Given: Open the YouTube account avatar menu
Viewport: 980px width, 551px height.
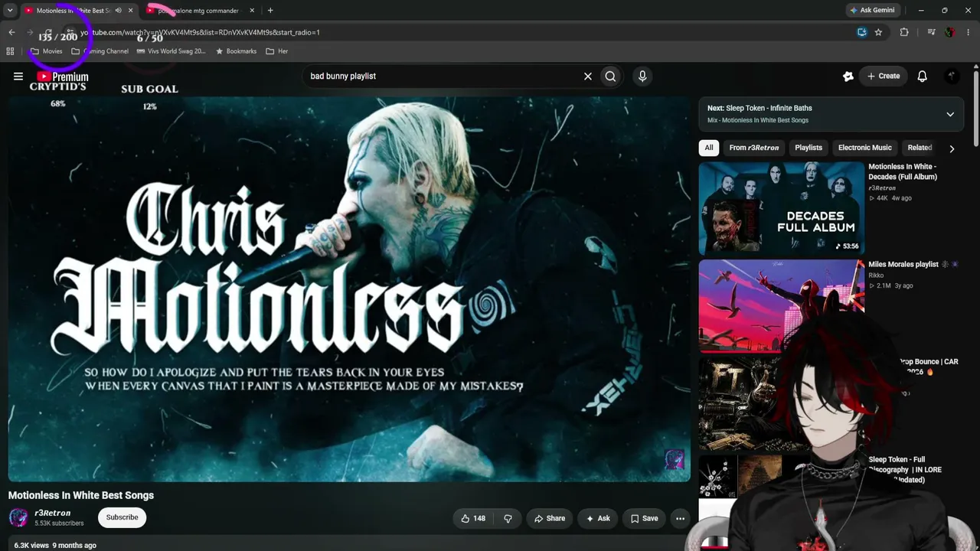Looking at the screenshot, I should [x=952, y=76].
